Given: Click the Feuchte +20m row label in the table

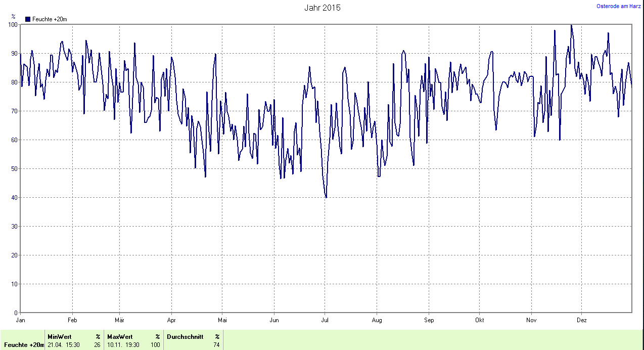Looking at the screenshot, I should (x=24, y=345).
